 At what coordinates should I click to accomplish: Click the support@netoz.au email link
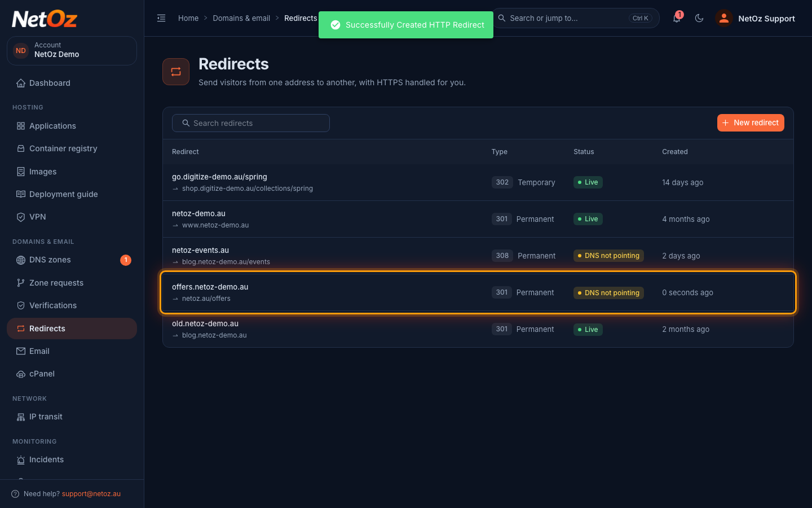pos(91,494)
